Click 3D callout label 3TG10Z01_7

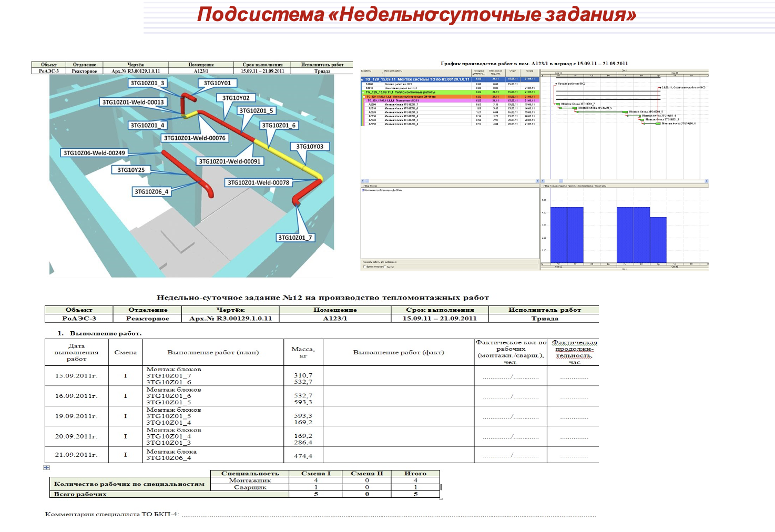click(295, 238)
